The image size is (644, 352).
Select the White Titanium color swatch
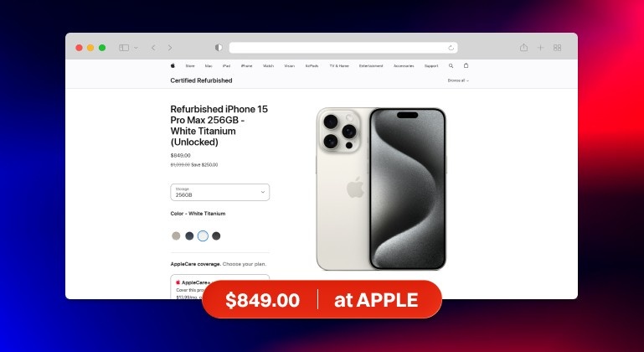[x=203, y=236]
